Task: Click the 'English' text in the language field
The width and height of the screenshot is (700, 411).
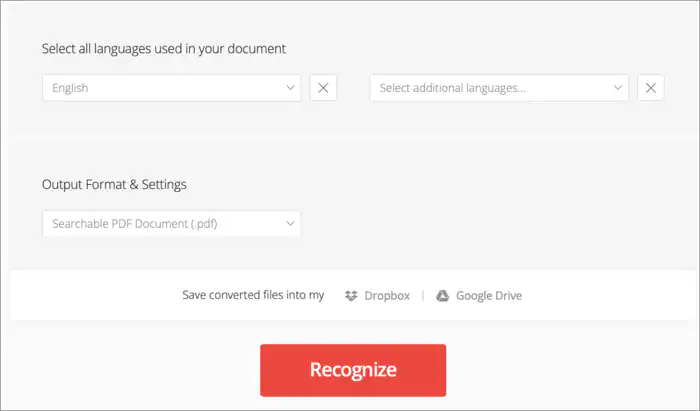Action: [x=70, y=88]
